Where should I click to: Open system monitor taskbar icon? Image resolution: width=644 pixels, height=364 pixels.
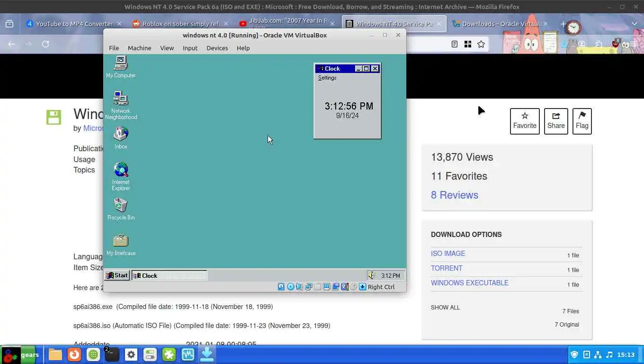[x=188, y=355]
